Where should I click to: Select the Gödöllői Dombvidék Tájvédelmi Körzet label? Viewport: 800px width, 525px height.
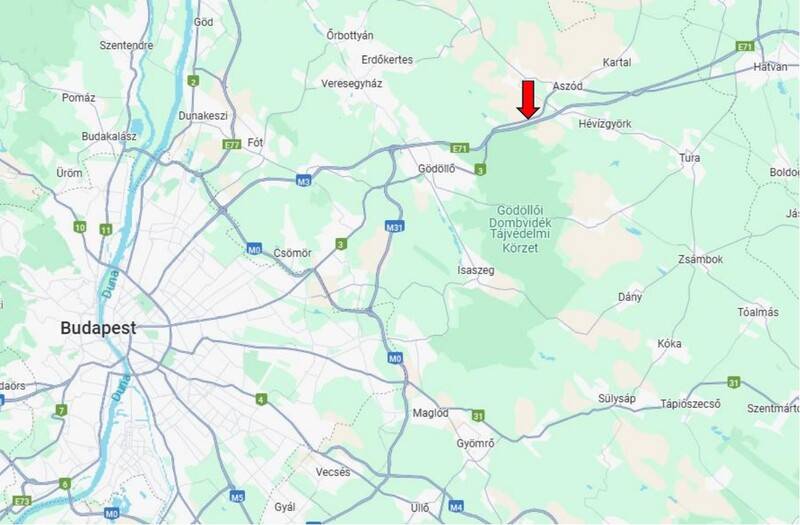[x=520, y=229]
